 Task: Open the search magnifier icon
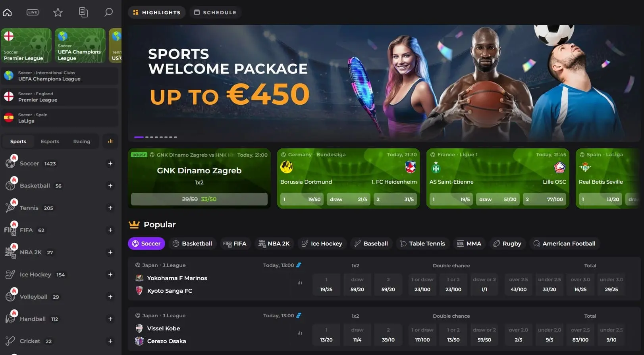108,12
